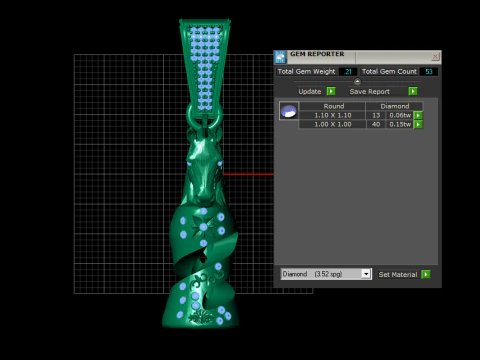480x360 pixels.
Task: Click the Total Gem Weight value .21
Action: pyautogui.click(x=348, y=71)
